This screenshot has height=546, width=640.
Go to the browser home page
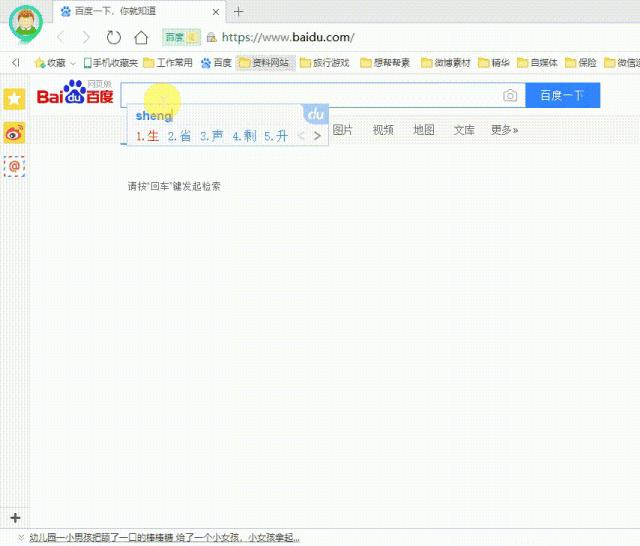point(141,38)
